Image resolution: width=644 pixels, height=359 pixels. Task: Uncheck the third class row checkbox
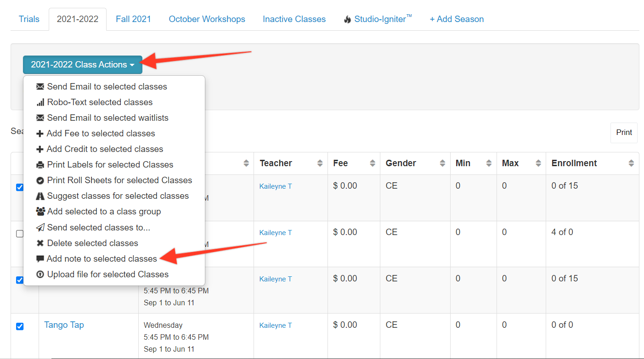[20, 280]
